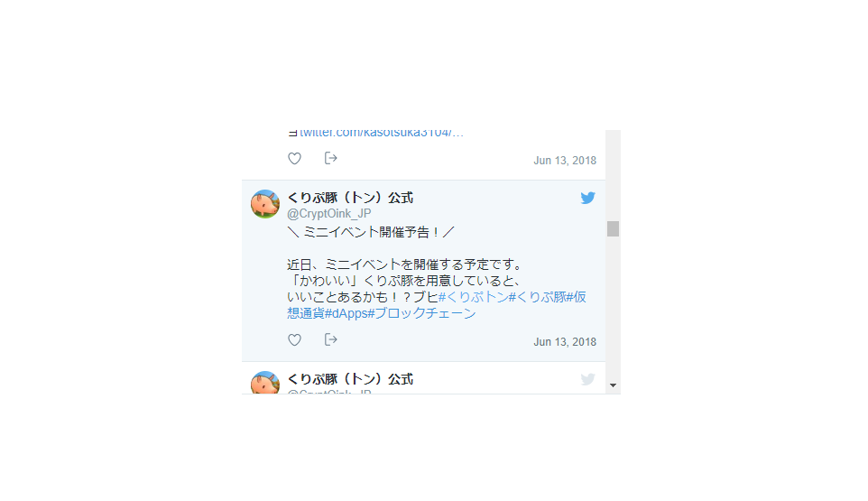868x501 pixels.
Task: Open the blue Twitter bird icon on highlighted tweet
Action: (588, 198)
